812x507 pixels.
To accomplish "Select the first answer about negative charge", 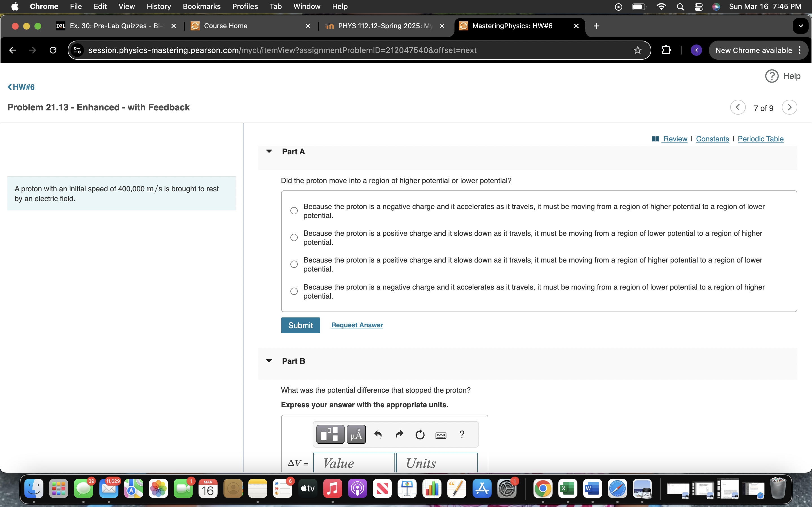I will (294, 211).
